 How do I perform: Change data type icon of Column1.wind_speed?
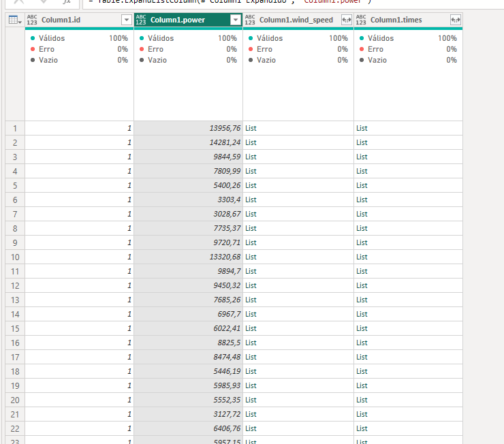click(250, 20)
